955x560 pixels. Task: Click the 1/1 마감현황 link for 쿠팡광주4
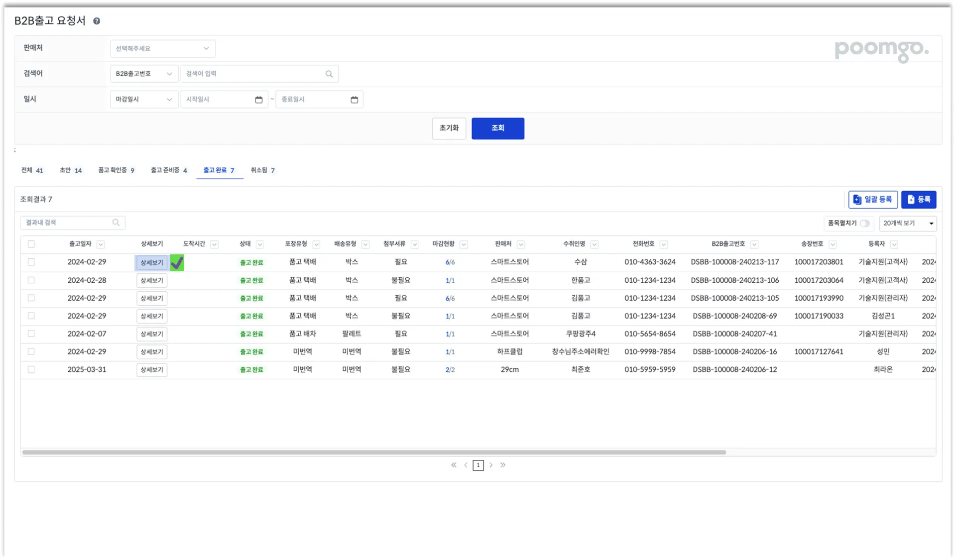coord(450,334)
